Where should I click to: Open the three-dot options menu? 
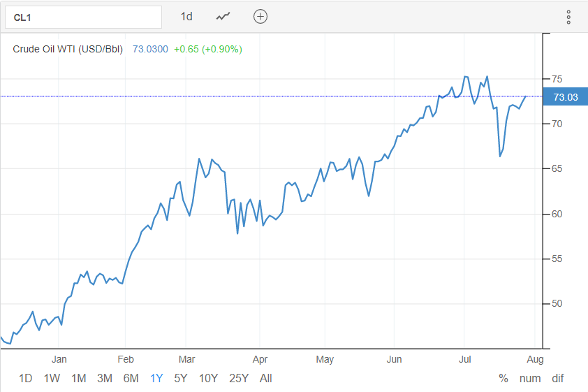click(568, 17)
